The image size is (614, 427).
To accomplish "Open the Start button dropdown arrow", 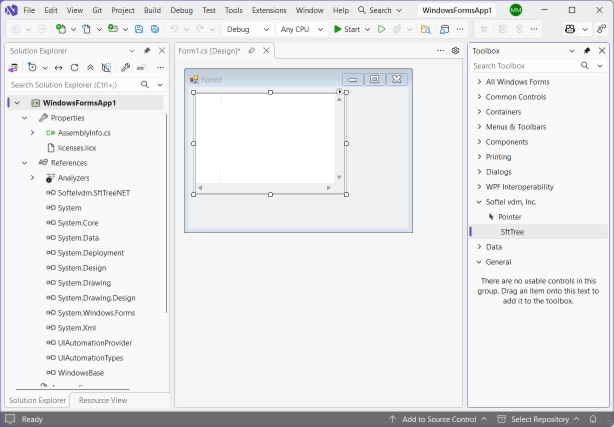I will [x=367, y=29].
